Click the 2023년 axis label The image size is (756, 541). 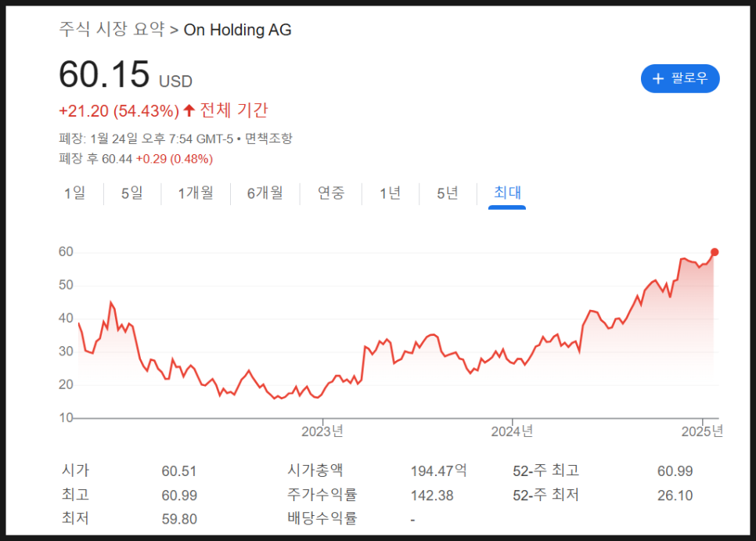(x=322, y=431)
